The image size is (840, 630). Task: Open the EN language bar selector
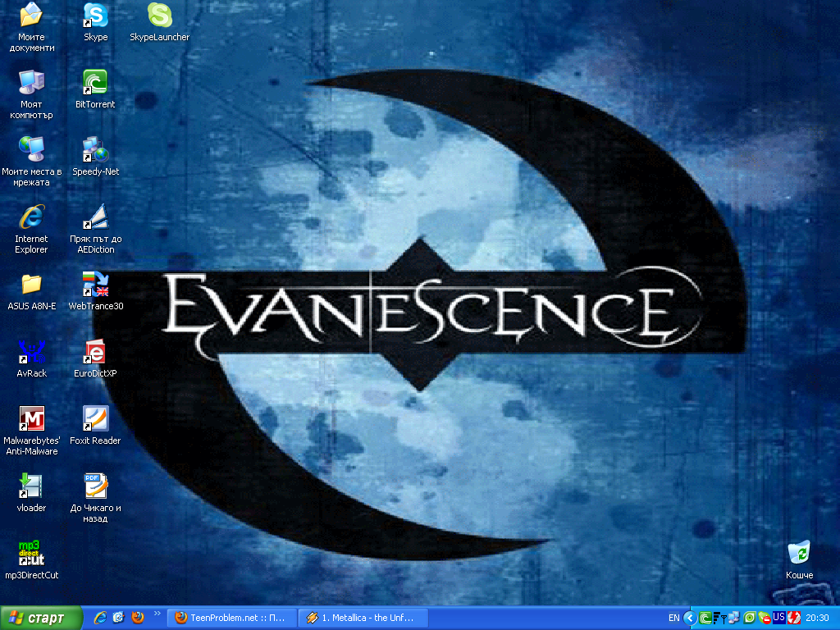click(674, 619)
